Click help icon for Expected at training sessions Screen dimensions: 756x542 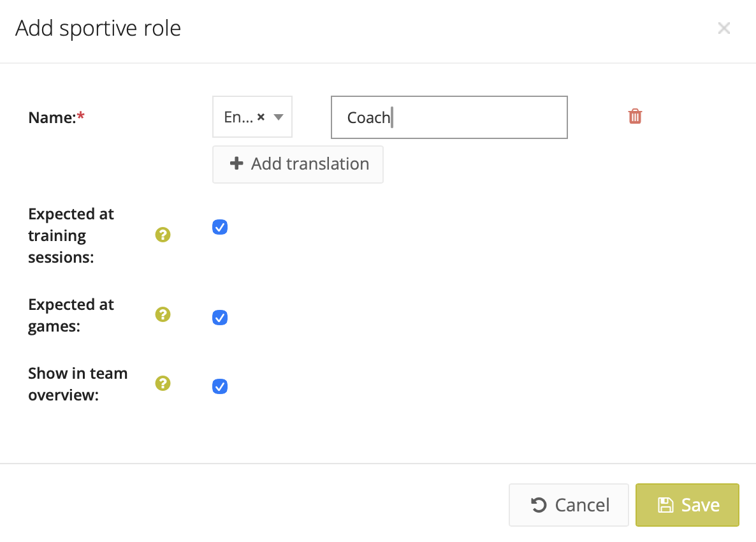point(163,235)
